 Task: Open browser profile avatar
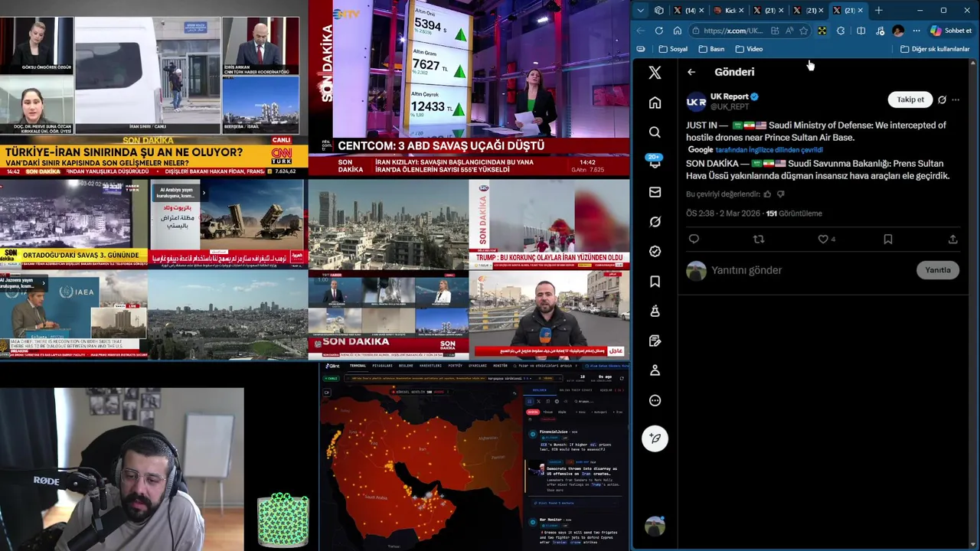[898, 31]
